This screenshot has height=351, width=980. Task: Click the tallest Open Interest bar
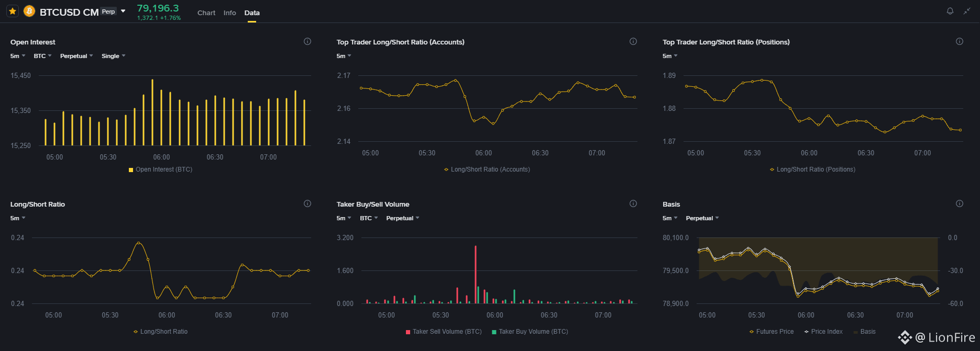[152, 112]
